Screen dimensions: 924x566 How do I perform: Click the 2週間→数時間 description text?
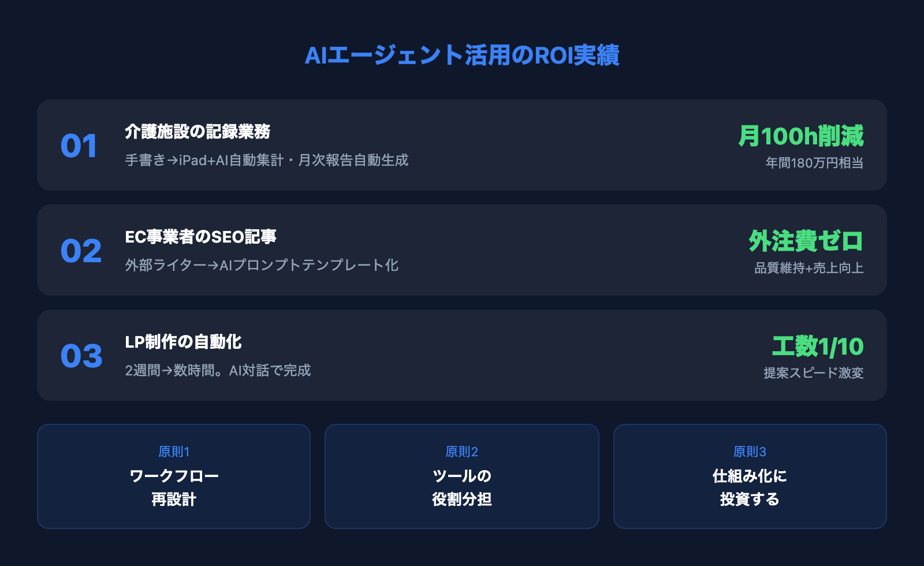click(x=218, y=370)
